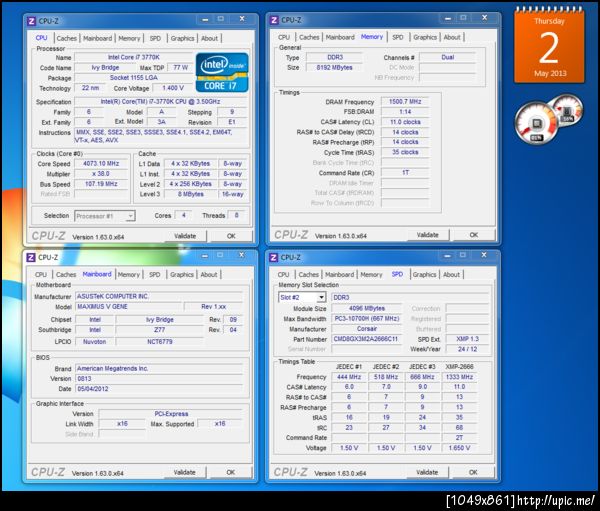Click the Model field MAXIMUS V GENE
The height and width of the screenshot is (511, 600).
[129, 307]
